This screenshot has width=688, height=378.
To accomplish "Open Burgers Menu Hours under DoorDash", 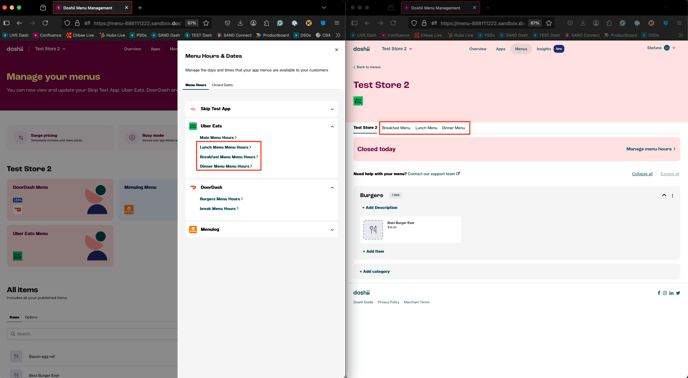I will tap(221, 199).
